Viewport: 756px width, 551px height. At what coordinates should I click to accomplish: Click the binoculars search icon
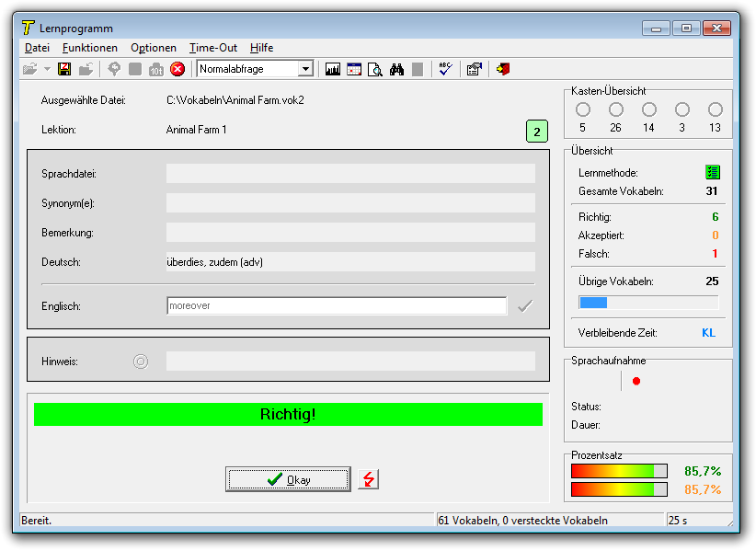click(397, 69)
